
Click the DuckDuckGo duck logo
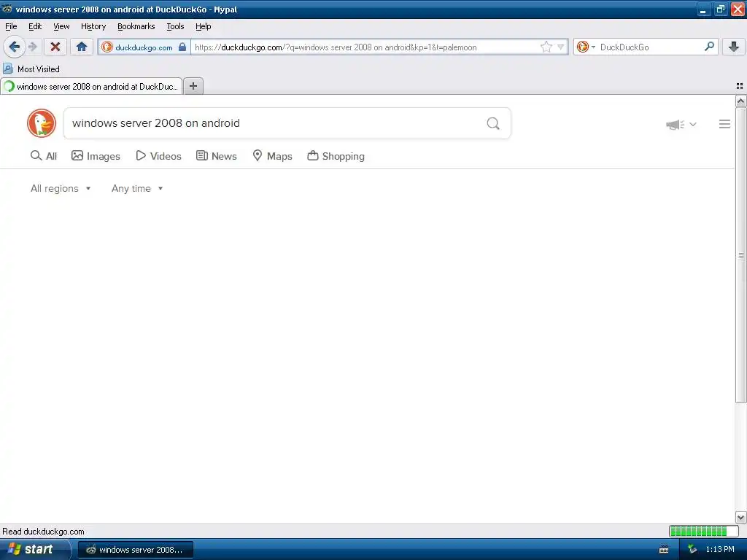tap(42, 123)
